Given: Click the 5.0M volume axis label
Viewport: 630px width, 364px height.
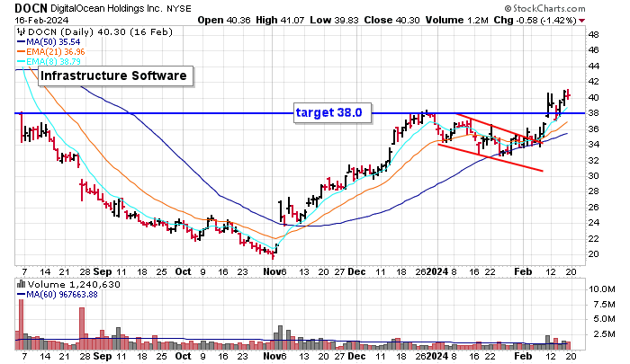Looking at the screenshot, I should pos(604,319).
